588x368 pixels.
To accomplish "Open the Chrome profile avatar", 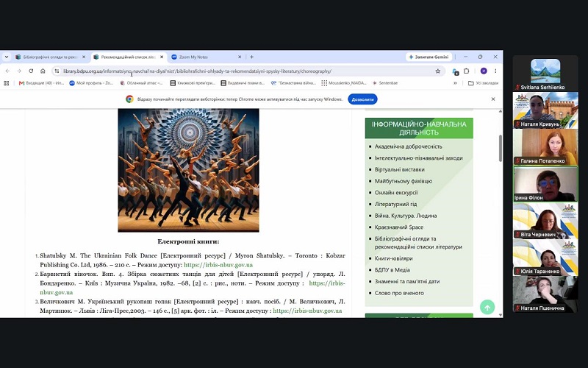I will [x=484, y=71].
